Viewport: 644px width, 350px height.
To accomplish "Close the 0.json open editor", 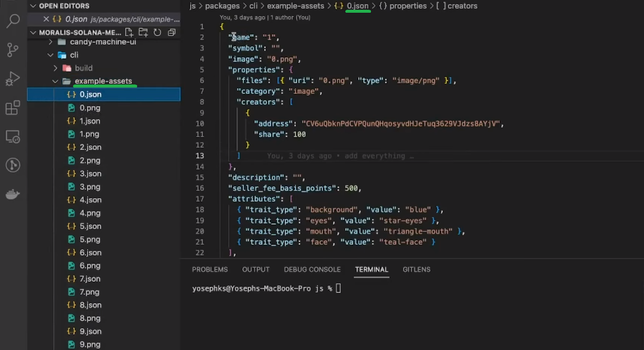I will pyautogui.click(x=46, y=19).
